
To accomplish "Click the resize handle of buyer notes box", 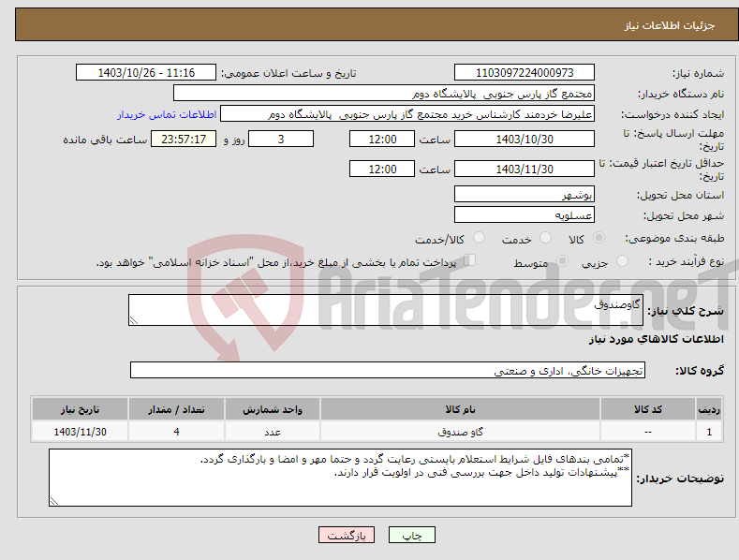I will (x=54, y=501).
